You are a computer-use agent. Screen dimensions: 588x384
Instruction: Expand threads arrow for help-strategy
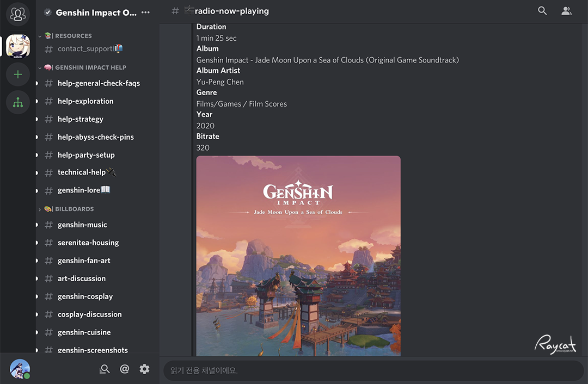point(37,119)
